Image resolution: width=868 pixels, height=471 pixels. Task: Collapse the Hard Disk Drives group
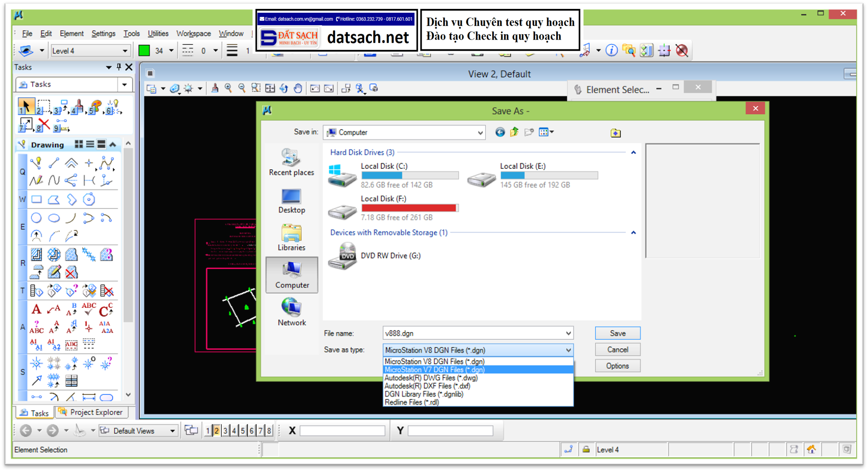(x=633, y=152)
